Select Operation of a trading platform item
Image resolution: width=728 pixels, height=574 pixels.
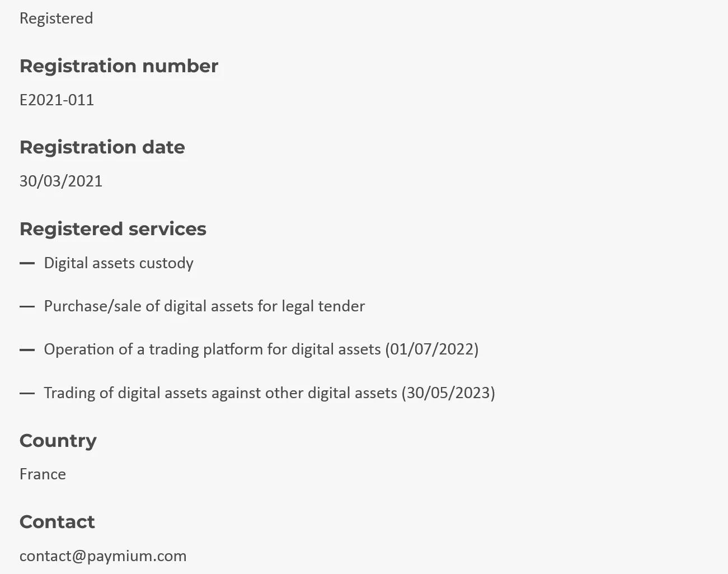pos(261,349)
